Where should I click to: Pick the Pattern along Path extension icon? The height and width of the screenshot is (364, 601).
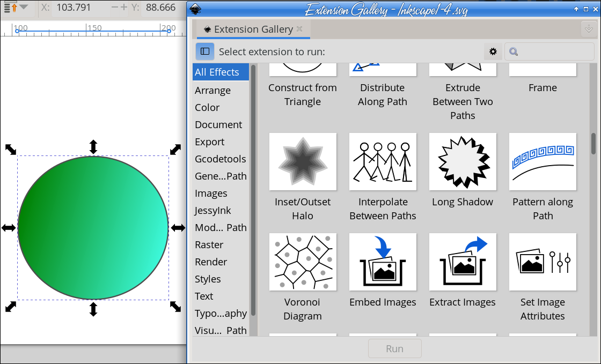[x=543, y=161]
